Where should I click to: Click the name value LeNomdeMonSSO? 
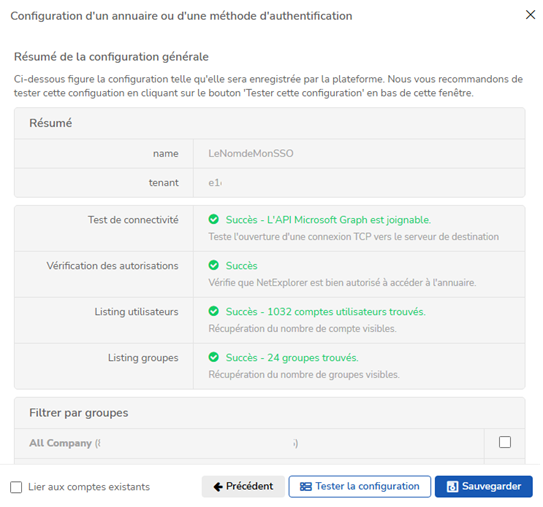coord(251,153)
